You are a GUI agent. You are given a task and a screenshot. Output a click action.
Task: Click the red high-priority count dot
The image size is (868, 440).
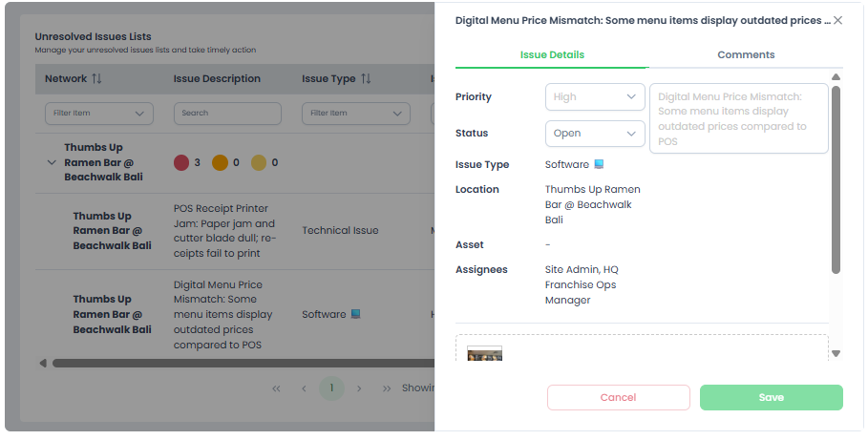pos(181,163)
